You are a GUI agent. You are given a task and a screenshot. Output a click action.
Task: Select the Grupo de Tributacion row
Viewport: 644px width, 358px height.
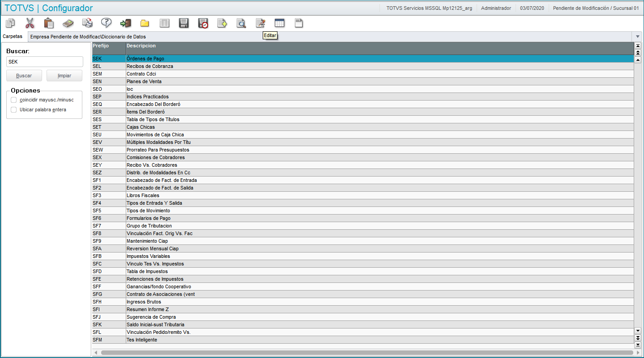363,226
